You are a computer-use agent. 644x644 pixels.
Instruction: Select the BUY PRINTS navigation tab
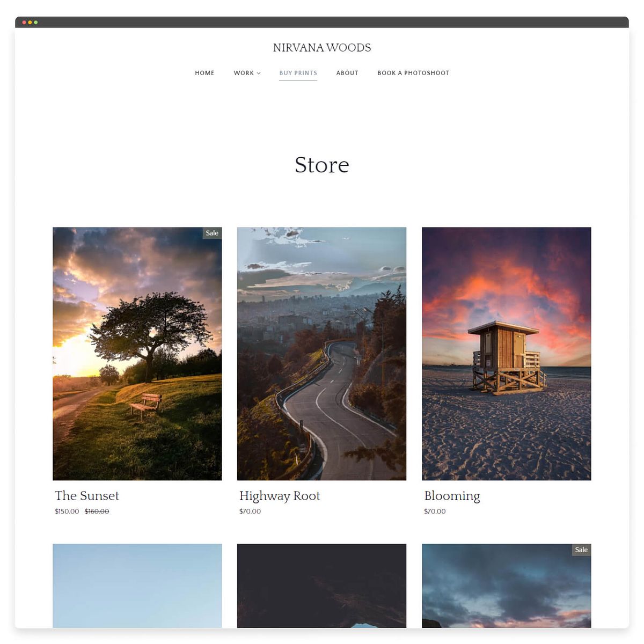point(298,73)
